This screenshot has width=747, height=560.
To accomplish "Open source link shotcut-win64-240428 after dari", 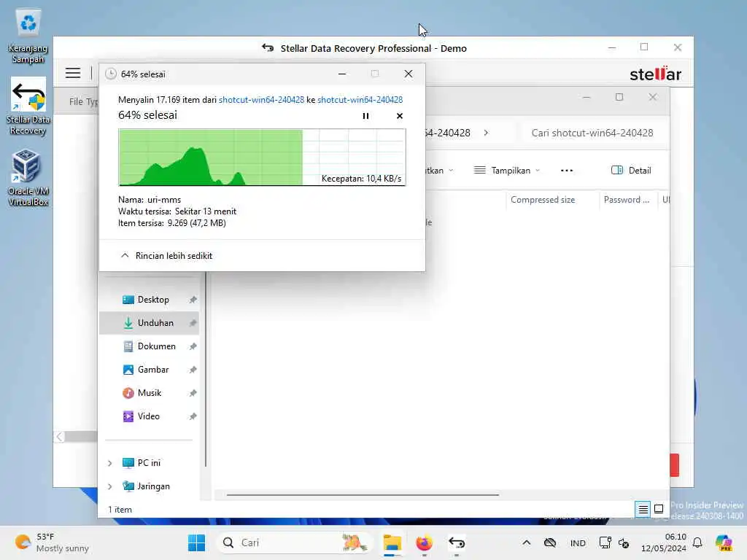I will [261, 99].
